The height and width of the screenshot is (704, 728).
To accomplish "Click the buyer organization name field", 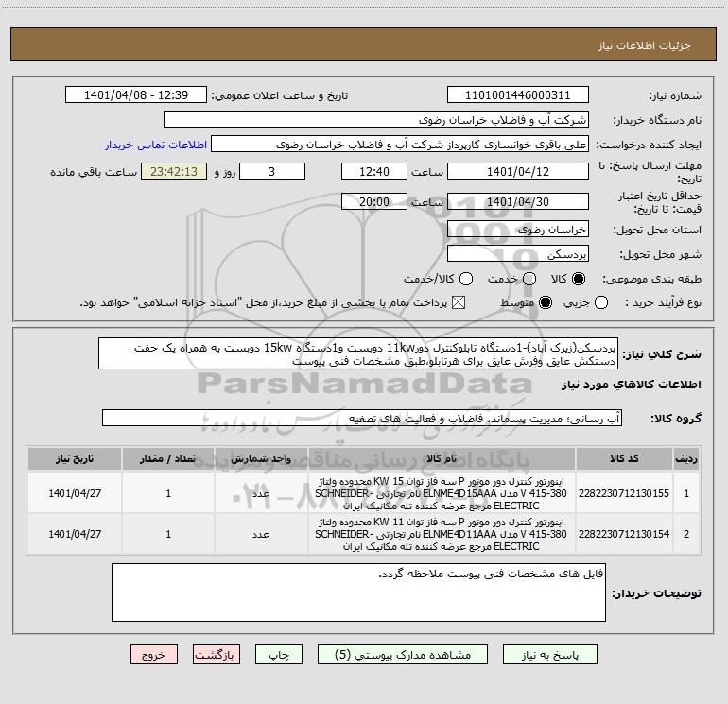I will tap(376, 120).
